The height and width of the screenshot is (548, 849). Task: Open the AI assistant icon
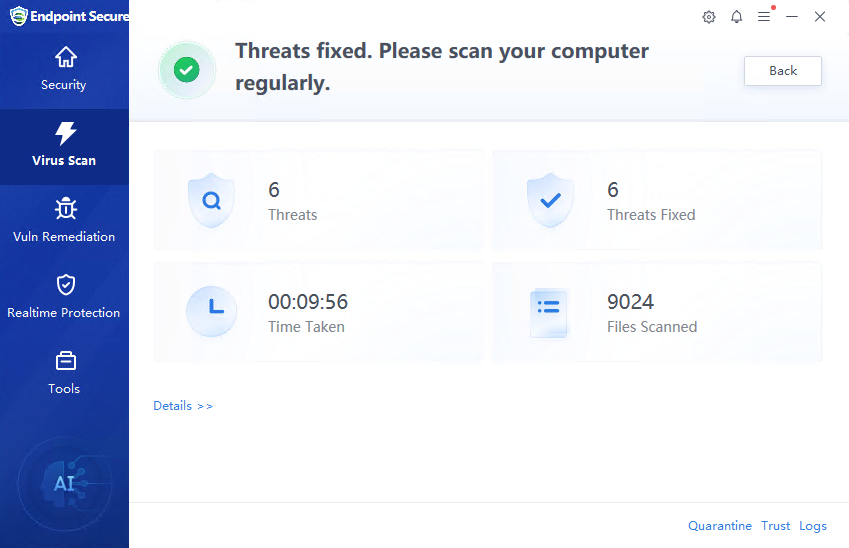(64, 484)
